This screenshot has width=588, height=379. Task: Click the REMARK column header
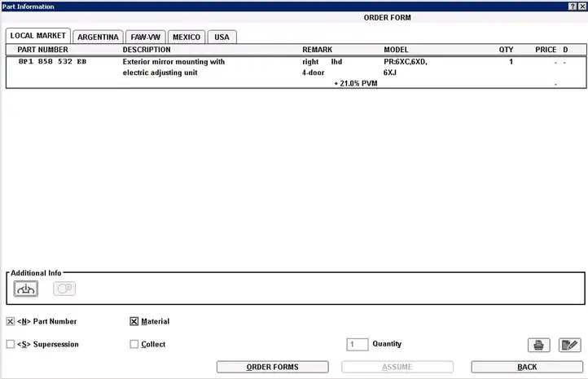[x=318, y=50]
